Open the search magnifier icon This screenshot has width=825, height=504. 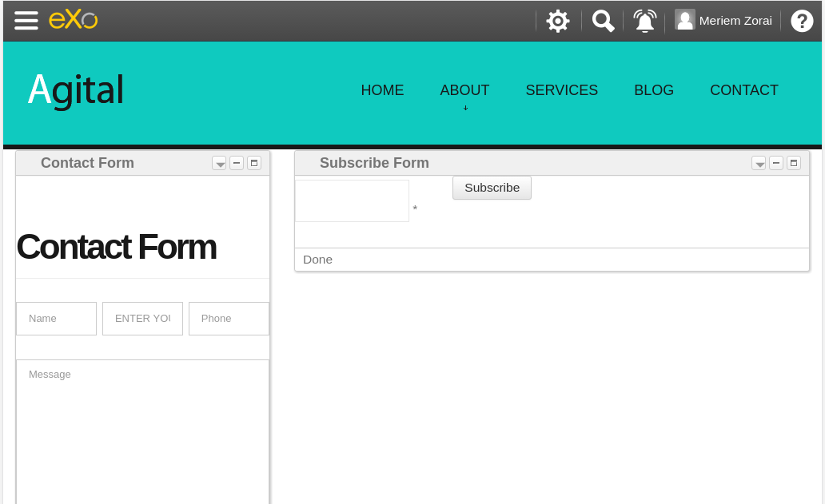pos(603,21)
